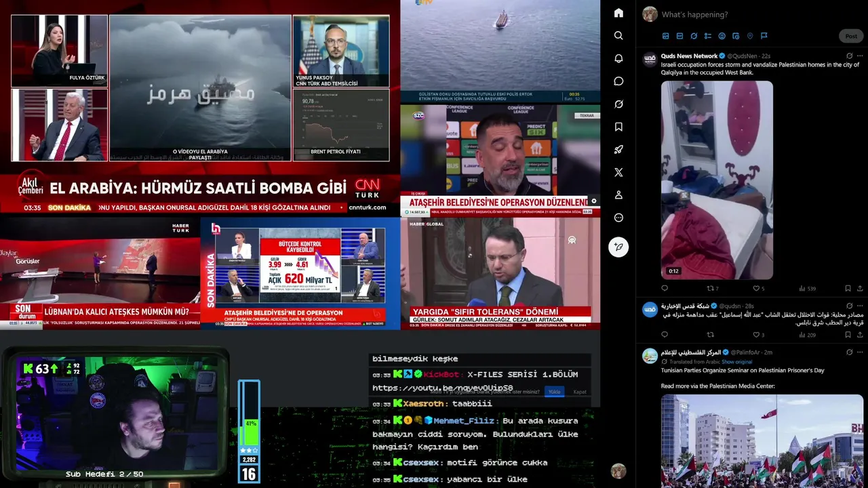This screenshot has width=868, height=488.
Task: Add a GIF from composer toolbar
Action: (x=679, y=36)
